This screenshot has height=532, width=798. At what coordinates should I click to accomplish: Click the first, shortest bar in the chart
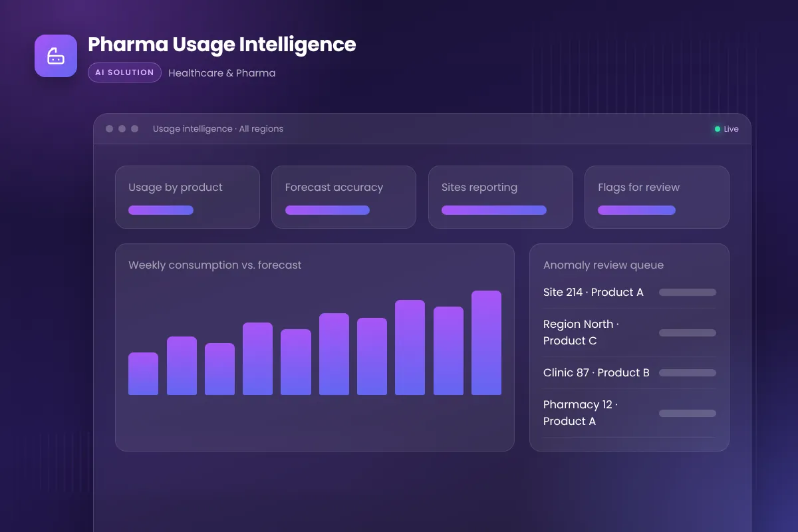[143, 374]
